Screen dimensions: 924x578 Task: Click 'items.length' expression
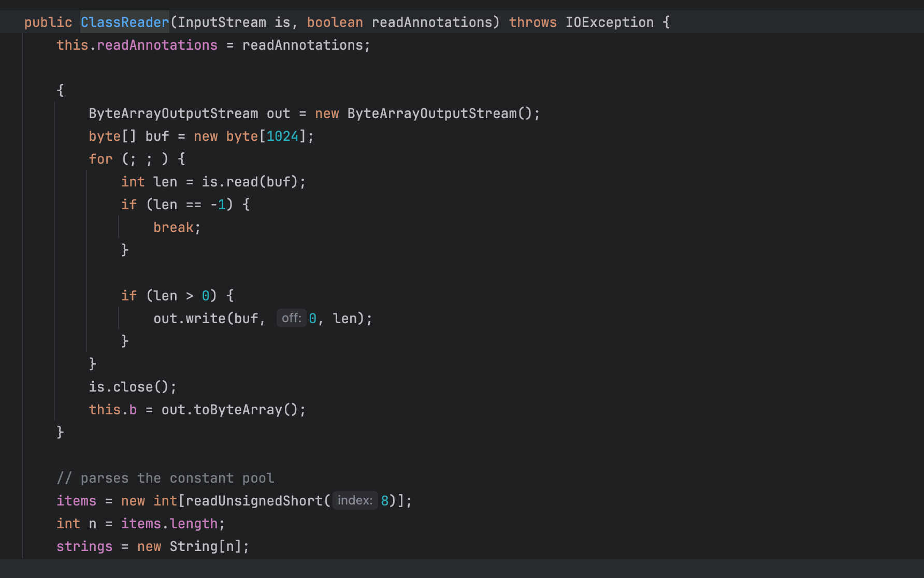(x=169, y=524)
